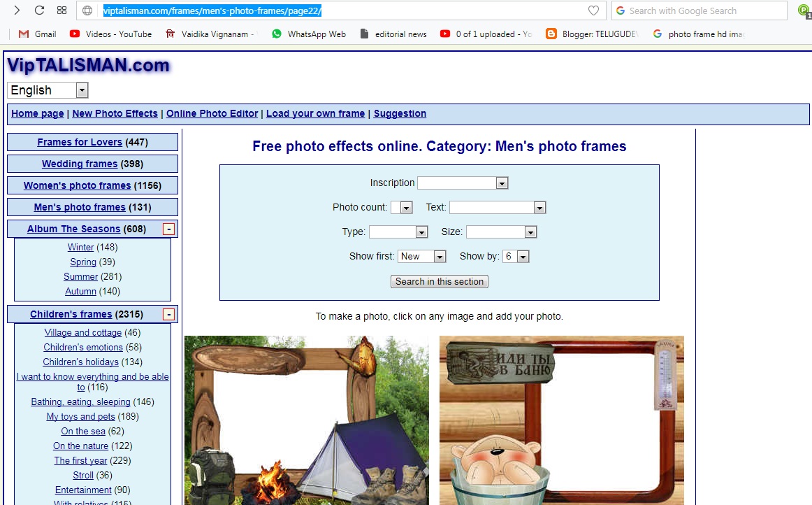Open the 'photo frame hd' Google bookmark
812x505 pixels.
(x=699, y=34)
